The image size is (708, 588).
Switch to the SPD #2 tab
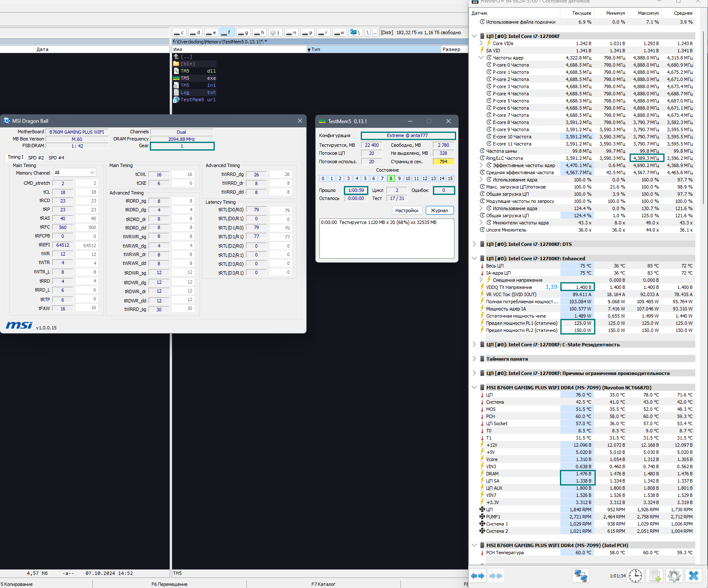(36, 158)
